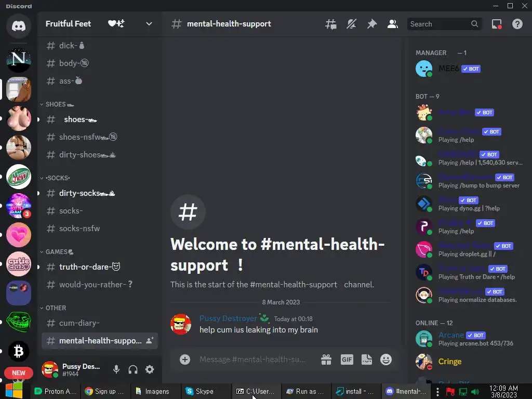Collapse the SHOES category

[x=57, y=104]
